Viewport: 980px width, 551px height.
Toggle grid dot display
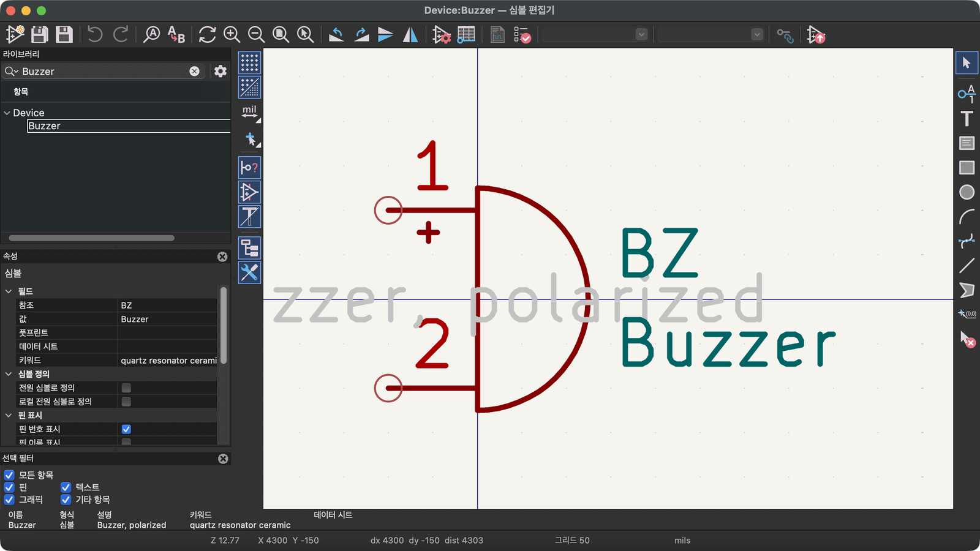pos(249,62)
